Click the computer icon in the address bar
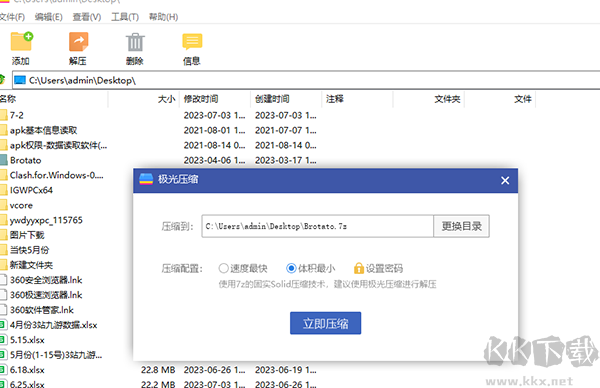The width and height of the screenshot is (600, 388). point(20,80)
